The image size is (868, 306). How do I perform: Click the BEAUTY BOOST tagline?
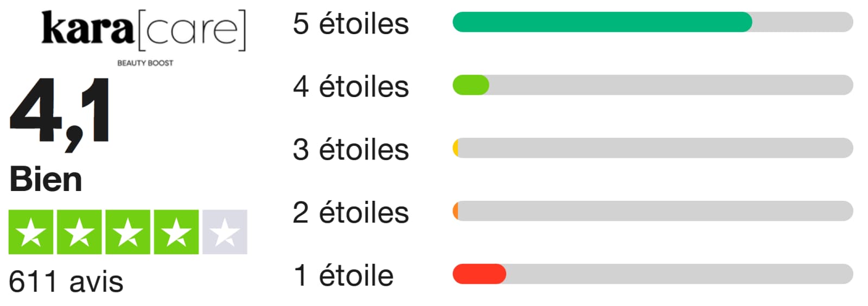[x=145, y=63]
